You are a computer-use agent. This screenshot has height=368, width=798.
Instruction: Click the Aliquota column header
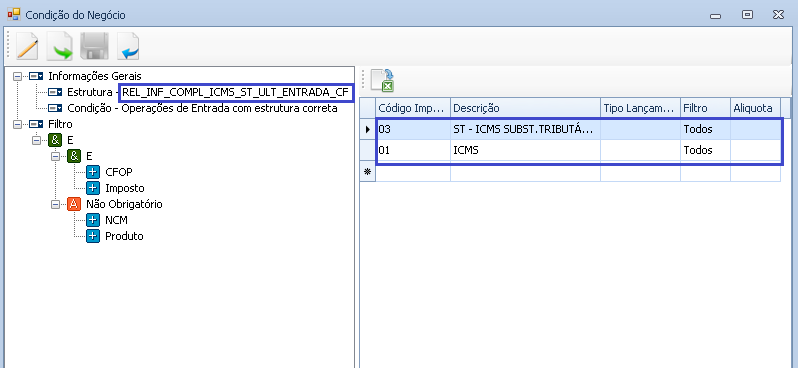click(755, 108)
